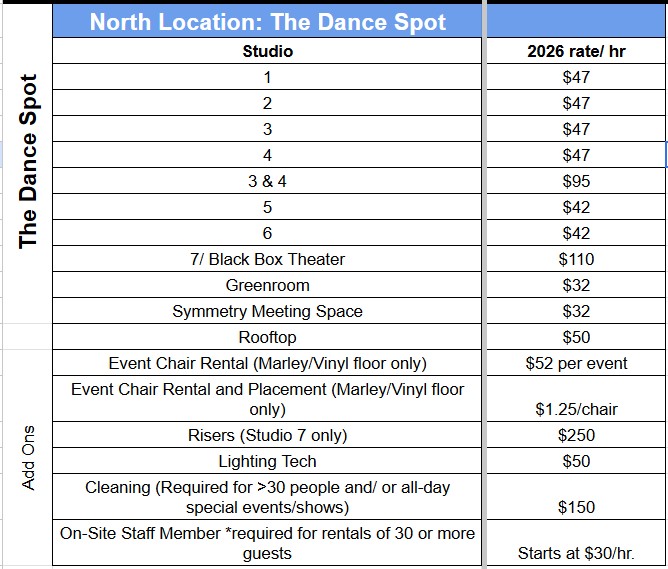This screenshot has width=668, height=569.
Task: Click the $110 rate cell
Action: point(576,259)
